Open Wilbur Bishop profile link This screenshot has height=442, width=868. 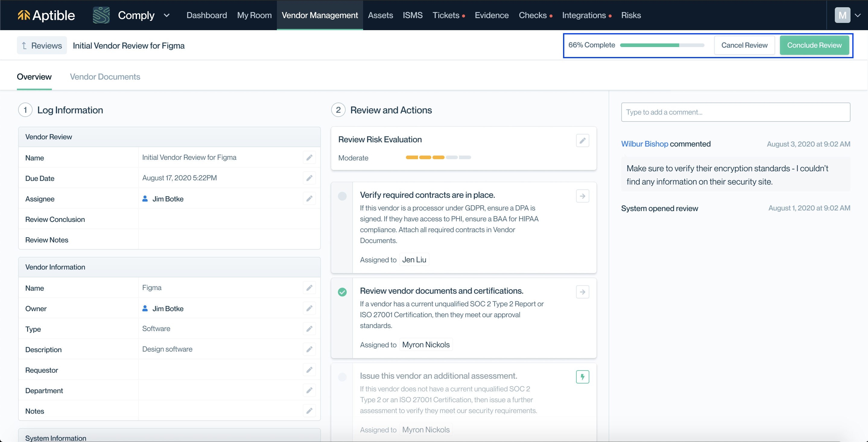click(644, 144)
